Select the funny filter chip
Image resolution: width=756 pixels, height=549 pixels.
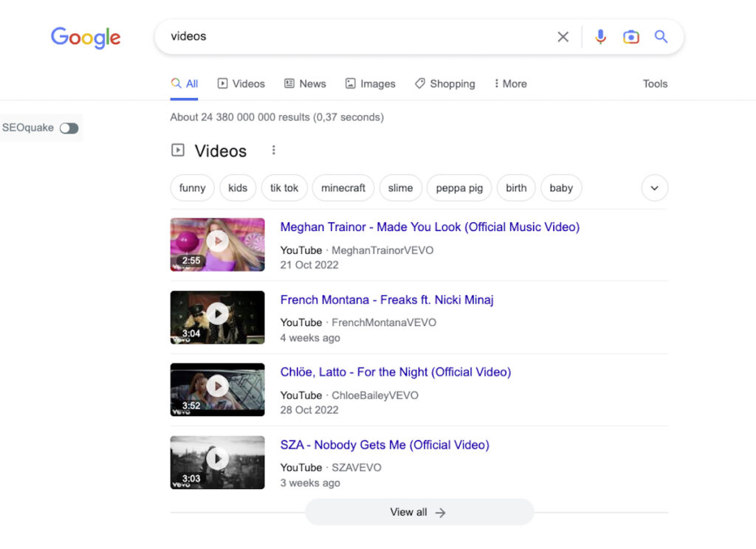tap(193, 188)
